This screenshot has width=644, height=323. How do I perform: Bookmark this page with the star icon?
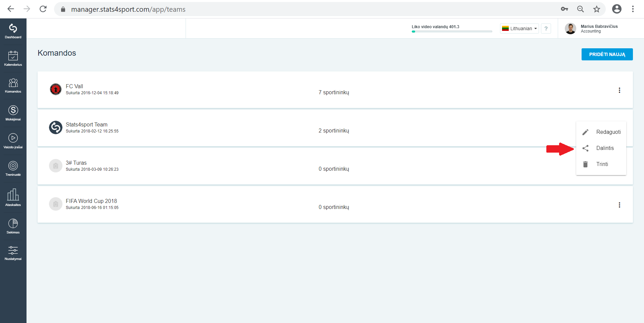pos(596,9)
